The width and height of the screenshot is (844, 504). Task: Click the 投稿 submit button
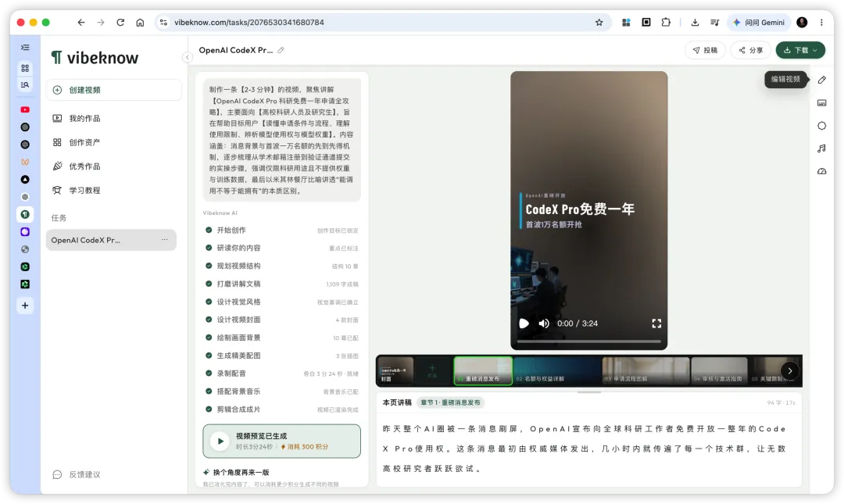pyautogui.click(x=705, y=50)
